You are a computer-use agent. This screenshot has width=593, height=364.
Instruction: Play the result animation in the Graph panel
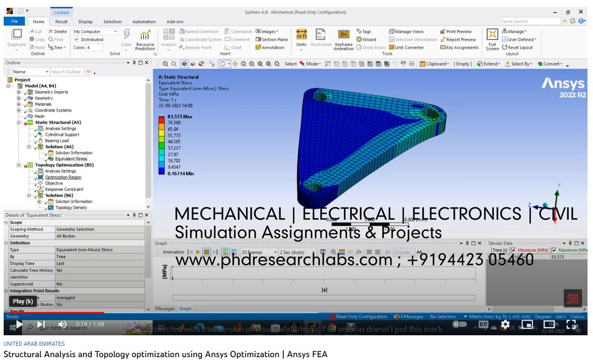[198, 252]
